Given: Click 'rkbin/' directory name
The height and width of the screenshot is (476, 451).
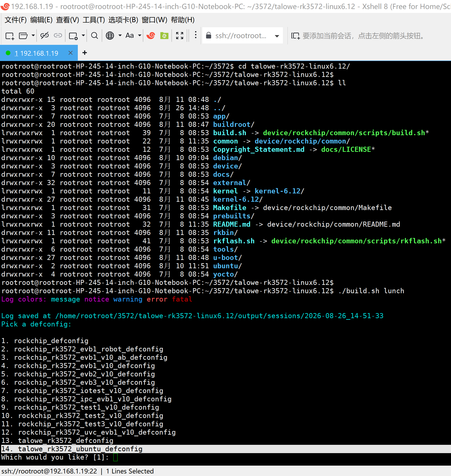Looking at the screenshot, I should tap(225, 232).
